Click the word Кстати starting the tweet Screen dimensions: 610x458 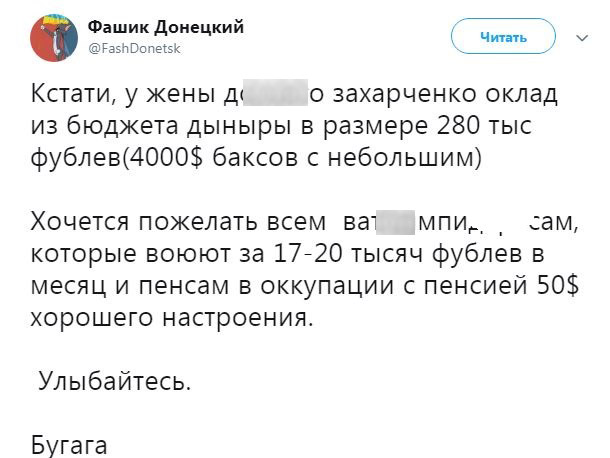point(70,97)
